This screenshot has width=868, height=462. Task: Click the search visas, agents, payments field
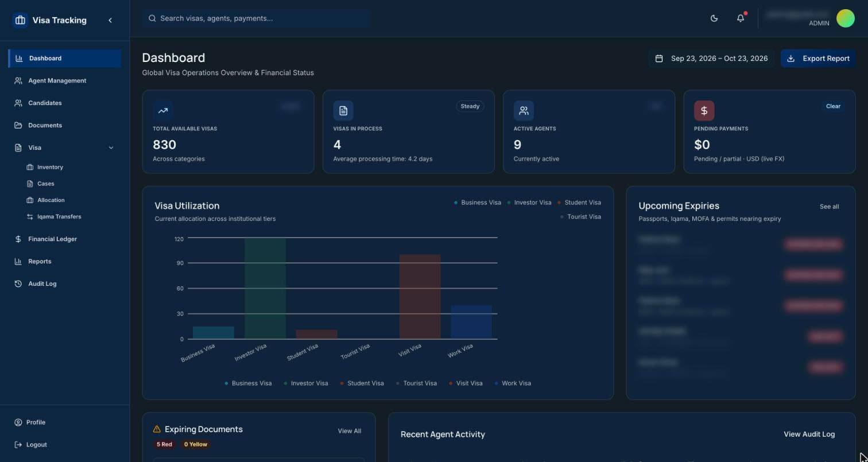coord(256,18)
